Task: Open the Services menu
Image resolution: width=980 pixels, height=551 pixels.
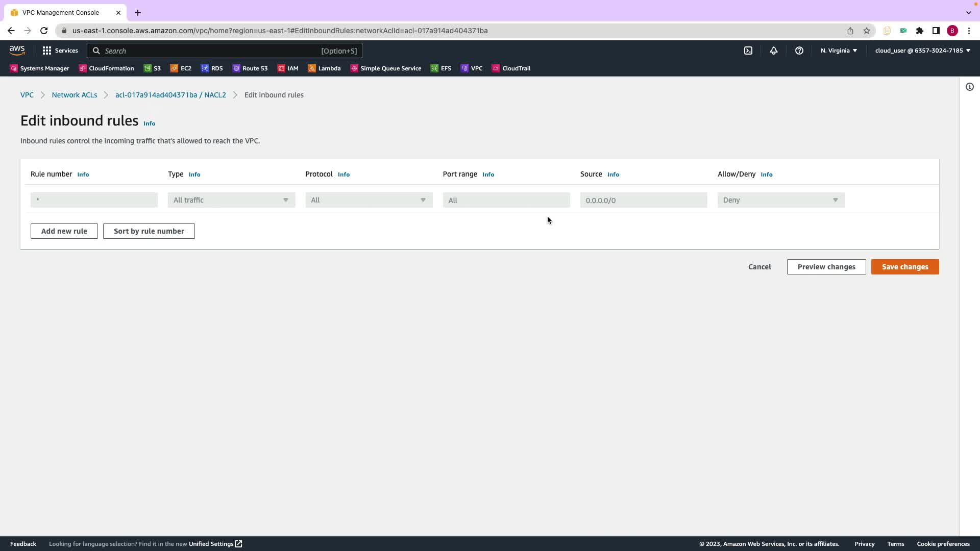Action: coord(60,51)
